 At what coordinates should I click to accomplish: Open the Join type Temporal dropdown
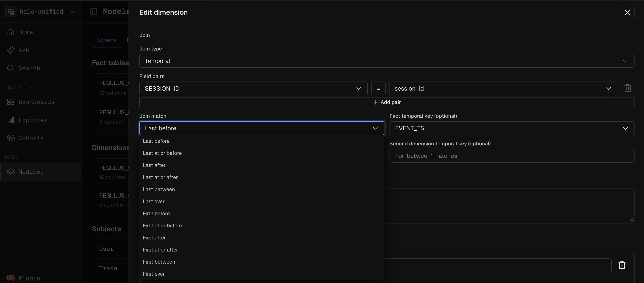point(386,61)
